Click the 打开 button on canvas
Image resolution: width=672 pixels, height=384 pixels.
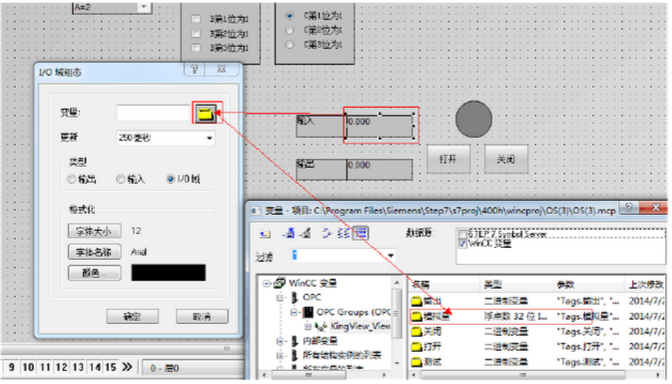point(448,159)
